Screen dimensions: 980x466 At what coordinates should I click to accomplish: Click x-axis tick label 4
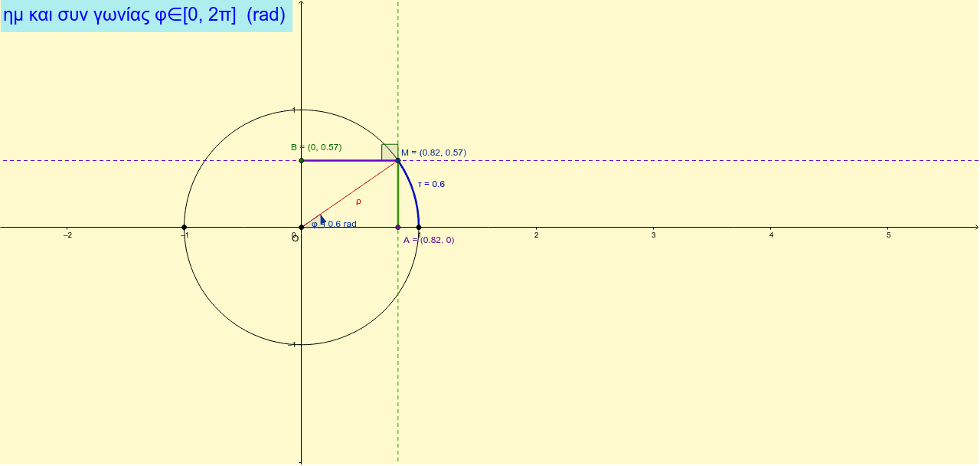coord(771,235)
